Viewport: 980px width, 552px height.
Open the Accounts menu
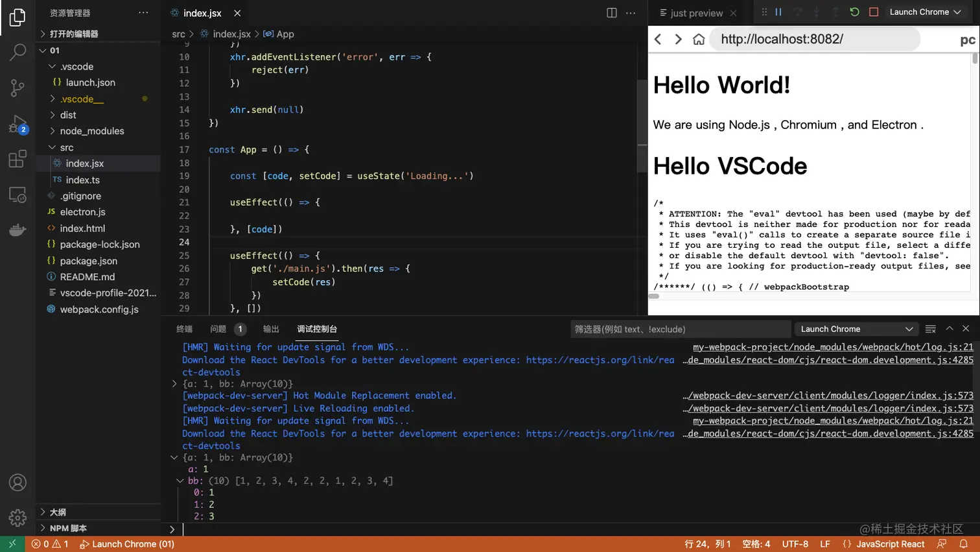[x=17, y=483]
